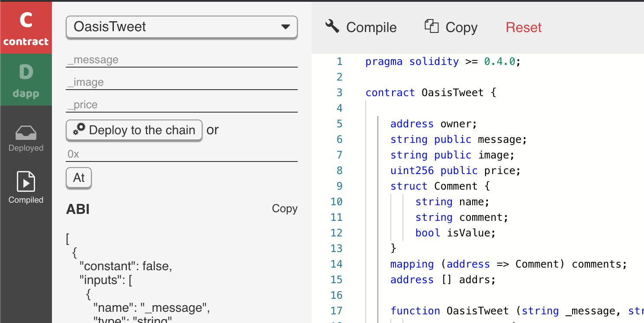
Task: Focus the _image input field
Action: (182, 82)
